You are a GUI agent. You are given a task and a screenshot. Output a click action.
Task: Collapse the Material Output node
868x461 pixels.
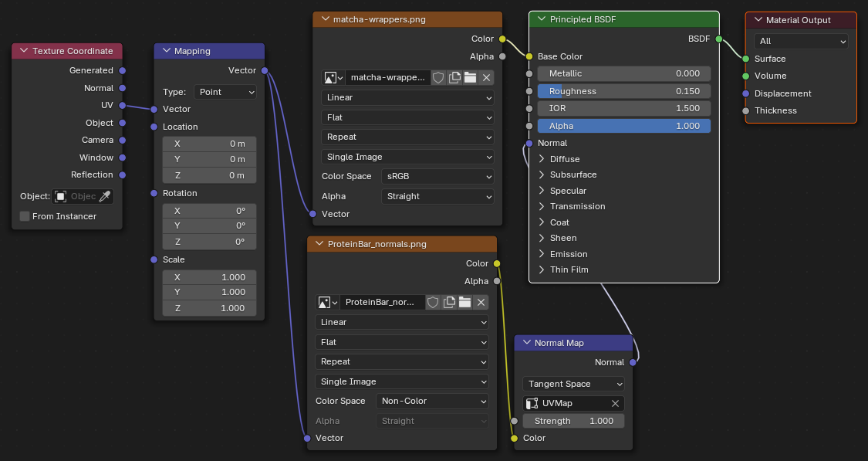758,20
